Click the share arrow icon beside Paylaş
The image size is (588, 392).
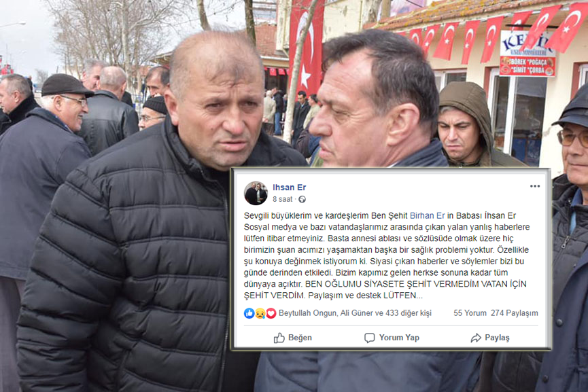pyautogui.click(x=476, y=338)
